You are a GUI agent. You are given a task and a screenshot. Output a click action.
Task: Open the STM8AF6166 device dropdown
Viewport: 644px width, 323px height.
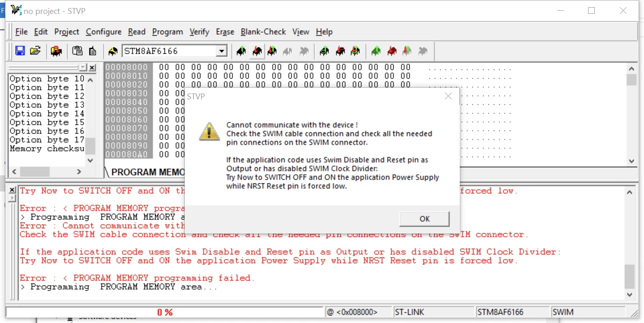pyautogui.click(x=222, y=51)
